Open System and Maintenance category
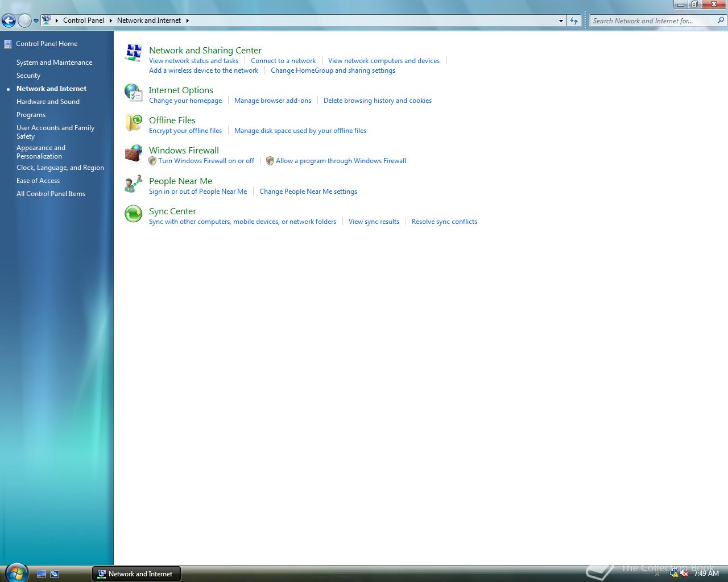The image size is (728, 582). click(54, 63)
